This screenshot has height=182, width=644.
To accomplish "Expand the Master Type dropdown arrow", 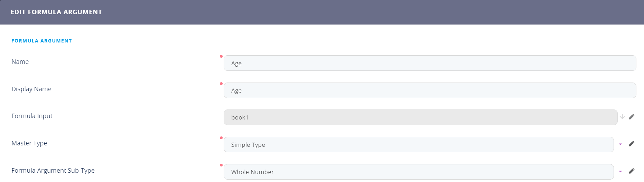I will tap(620, 144).
